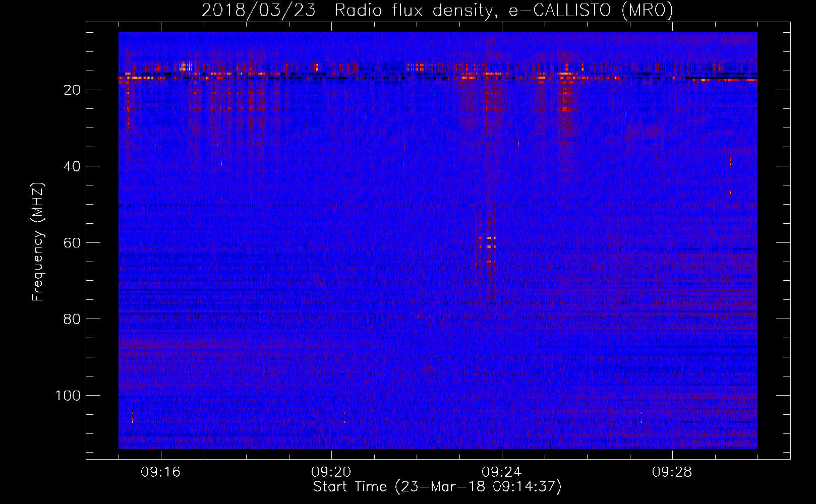Click the 80 MHz frequency tick label
Screen dimensions: 816x504
pyautogui.click(x=72, y=319)
